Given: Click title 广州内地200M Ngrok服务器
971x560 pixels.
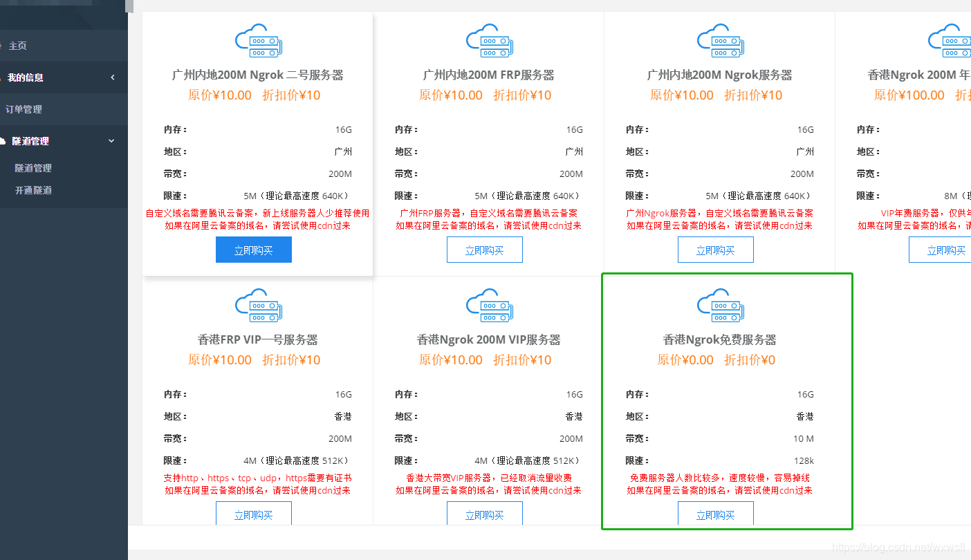Looking at the screenshot, I should (x=720, y=75).
